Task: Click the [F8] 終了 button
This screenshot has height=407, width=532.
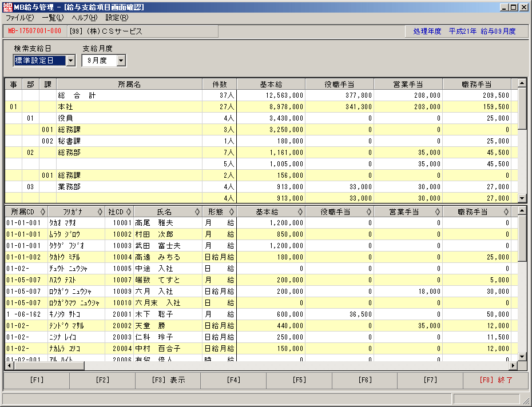Action: click(x=496, y=380)
